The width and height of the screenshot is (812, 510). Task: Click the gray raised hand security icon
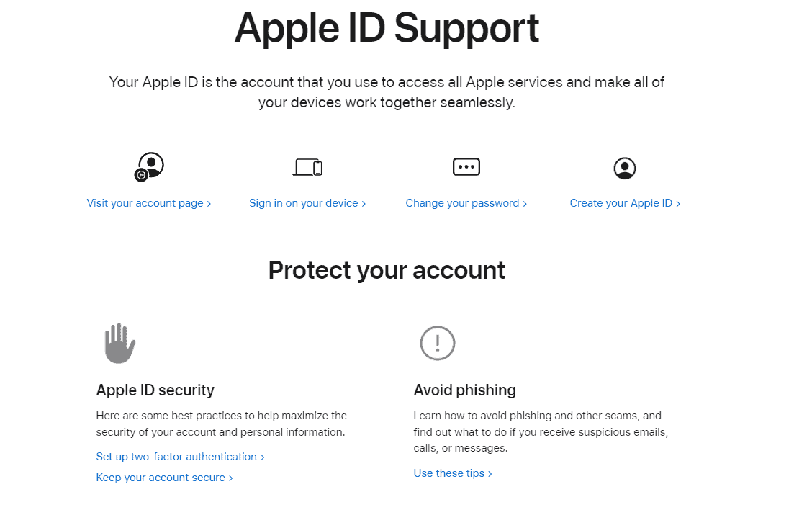pyautogui.click(x=119, y=343)
